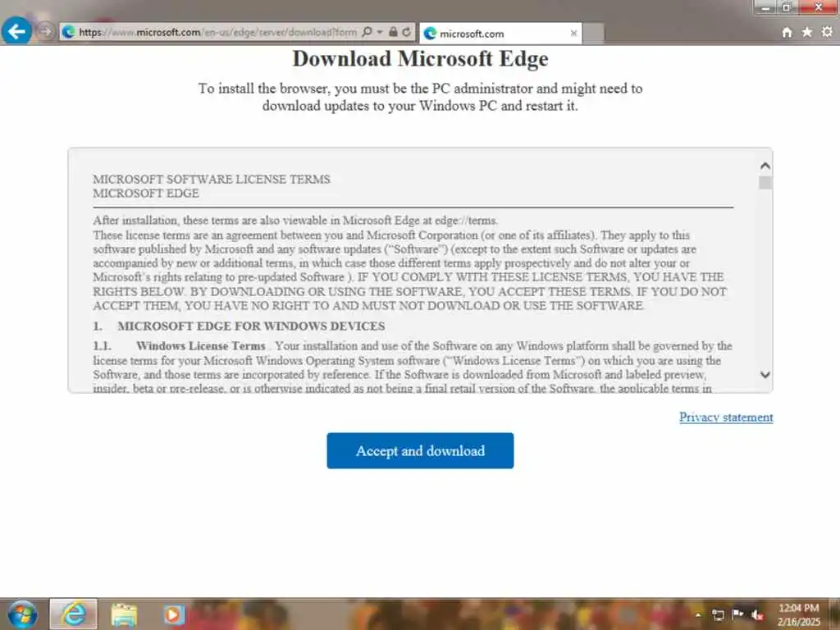Select the microsoft.com tab
Image resolution: width=840 pixels, height=630 pixels.
(500, 33)
